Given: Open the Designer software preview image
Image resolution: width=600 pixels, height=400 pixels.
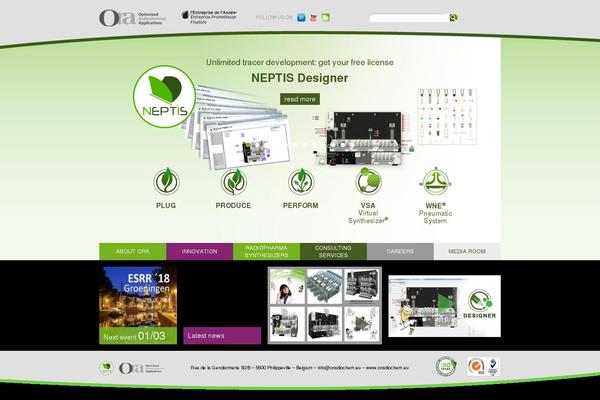Looking at the screenshot, I should pyautogui.click(x=444, y=306).
